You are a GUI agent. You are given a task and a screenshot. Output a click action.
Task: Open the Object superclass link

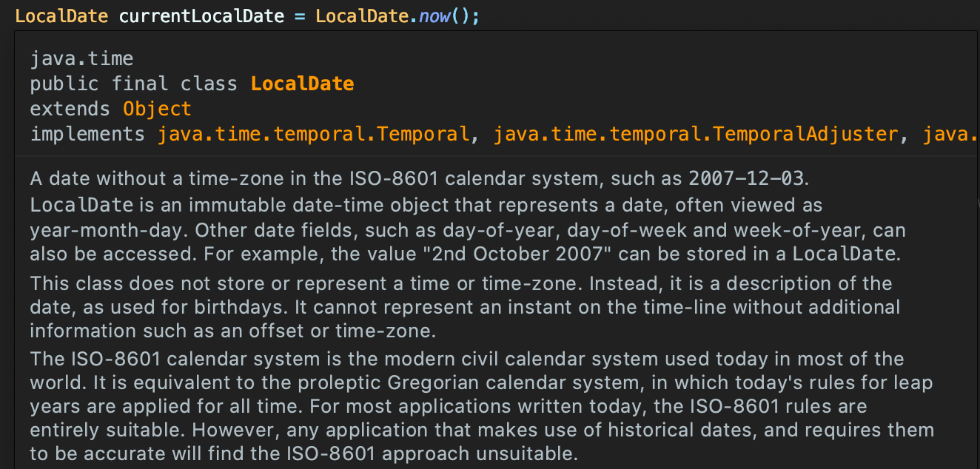[157, 108]
